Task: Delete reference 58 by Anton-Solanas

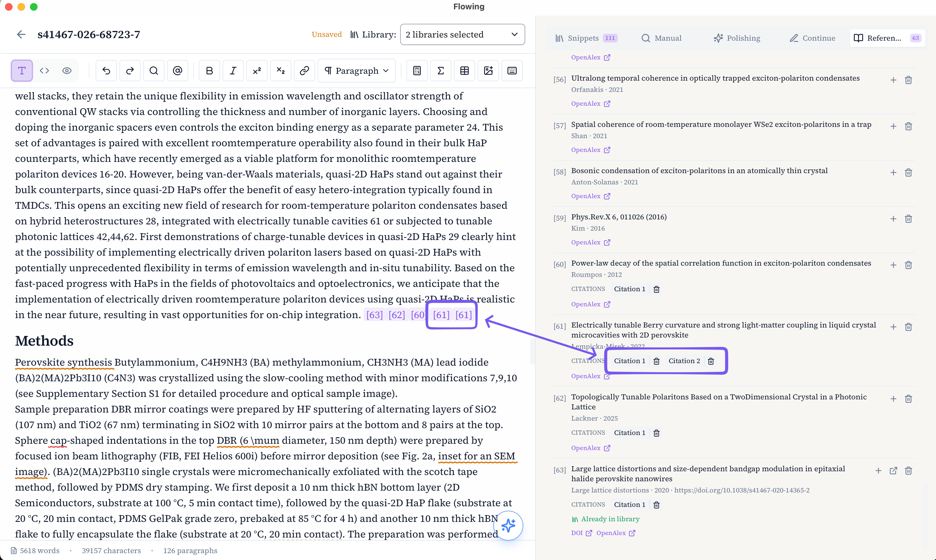Action: pyautogui.click(x=908, y=172)
